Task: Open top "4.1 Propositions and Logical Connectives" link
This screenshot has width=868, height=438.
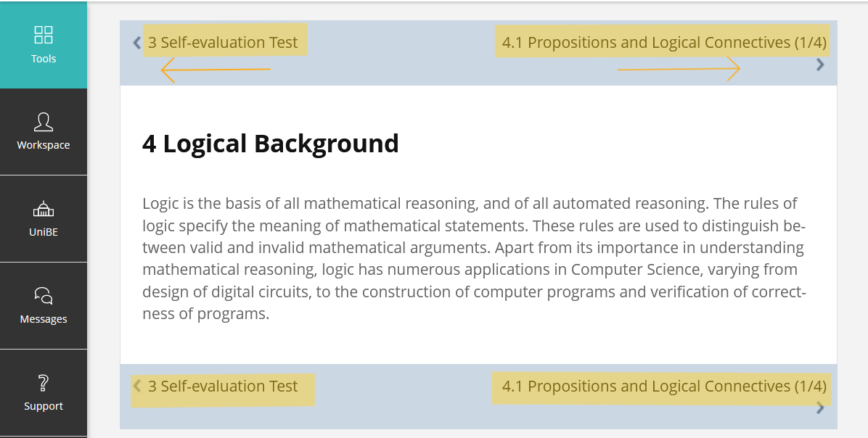Action: [x=664, y=43]
